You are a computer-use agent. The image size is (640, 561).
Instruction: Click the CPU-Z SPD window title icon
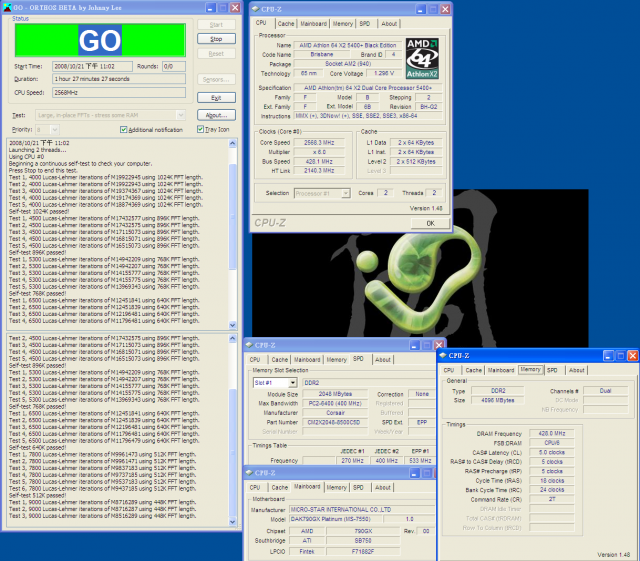[x=249, y=345]
